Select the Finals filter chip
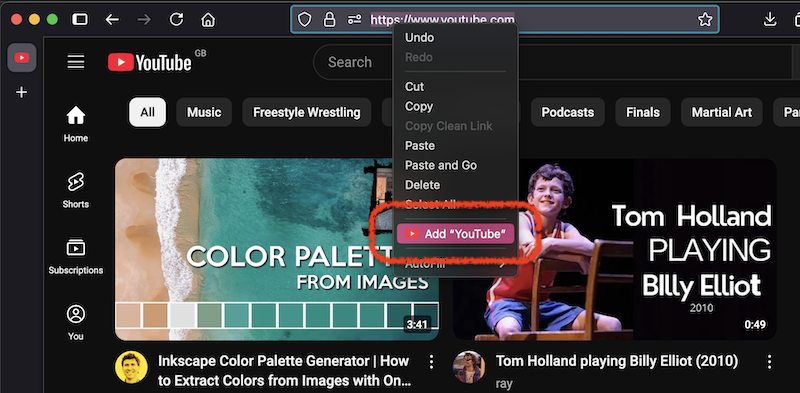The width and height of the screenshot is (800, 393). 643,112
